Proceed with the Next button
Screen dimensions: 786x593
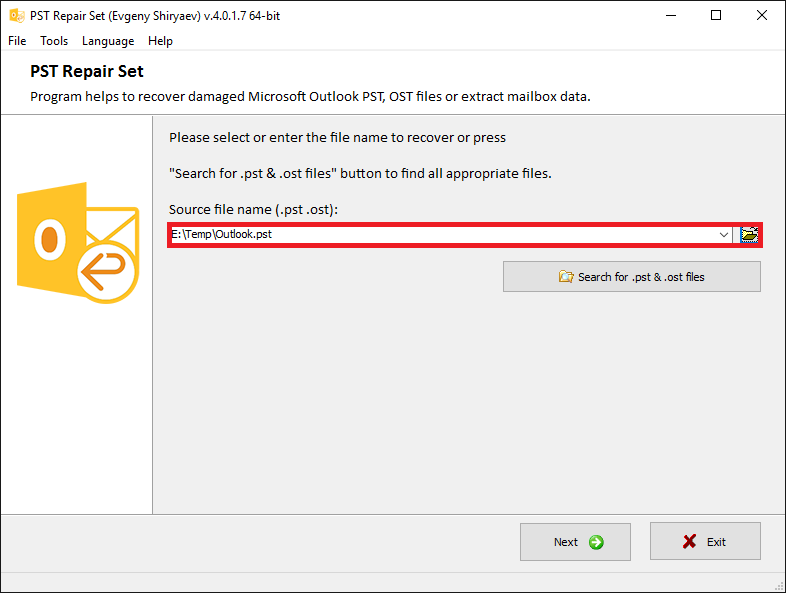pyautogui.click(x=575, y=542)
